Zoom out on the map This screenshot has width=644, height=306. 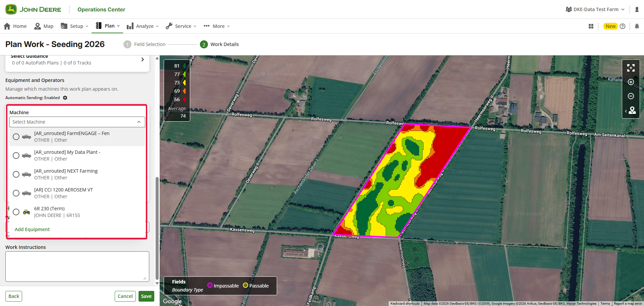(x=631, y=96)
